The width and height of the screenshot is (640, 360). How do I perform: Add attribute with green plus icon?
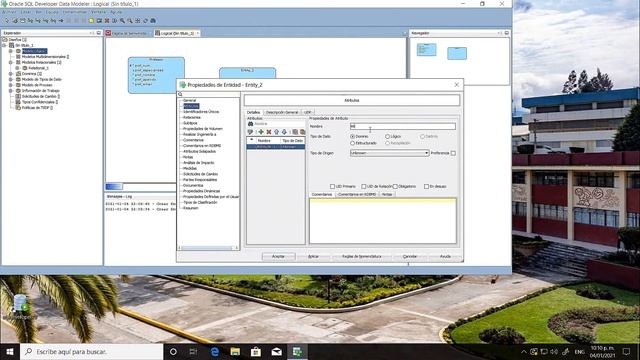[261, 132]
